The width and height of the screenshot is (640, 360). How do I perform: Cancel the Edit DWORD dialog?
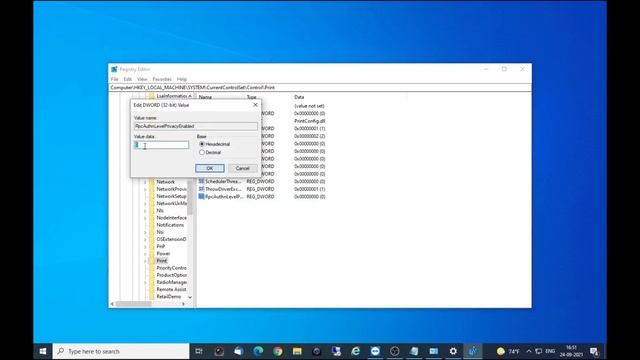click(242, 168)
